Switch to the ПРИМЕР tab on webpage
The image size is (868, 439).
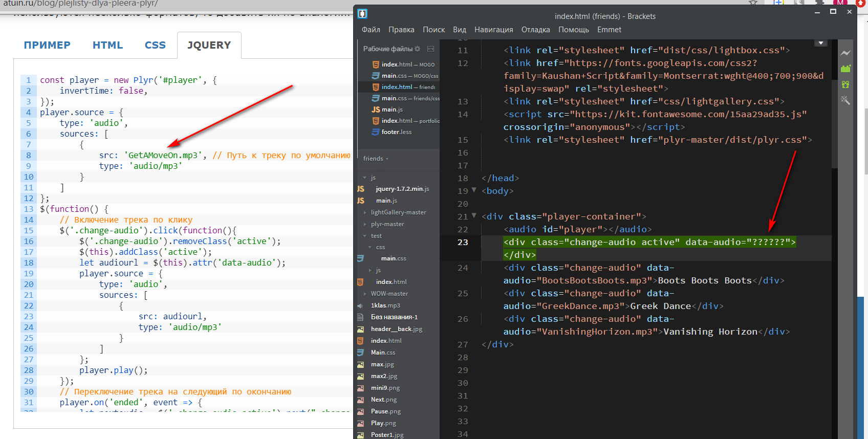click(47, 45)
